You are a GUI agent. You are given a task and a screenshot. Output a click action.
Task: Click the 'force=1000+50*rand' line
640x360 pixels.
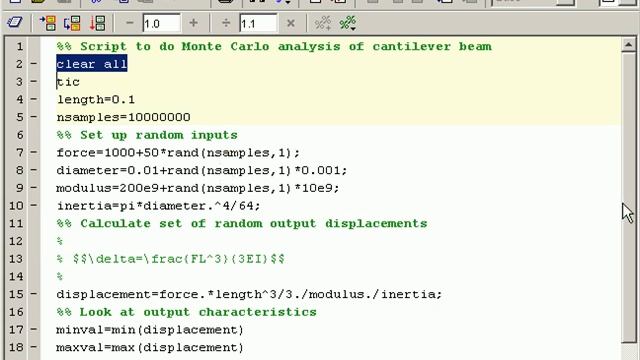[178, 153]
